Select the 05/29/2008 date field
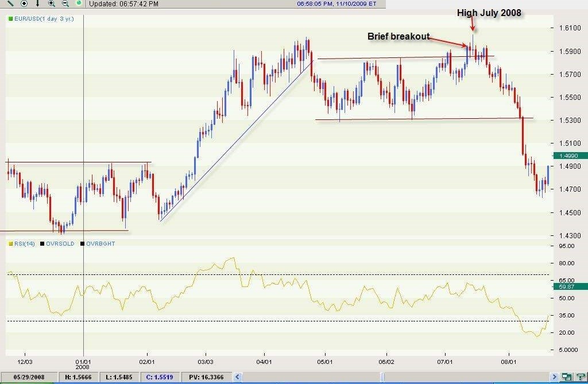The width and height of the screenshot is (588, 384). pos(29,377)
